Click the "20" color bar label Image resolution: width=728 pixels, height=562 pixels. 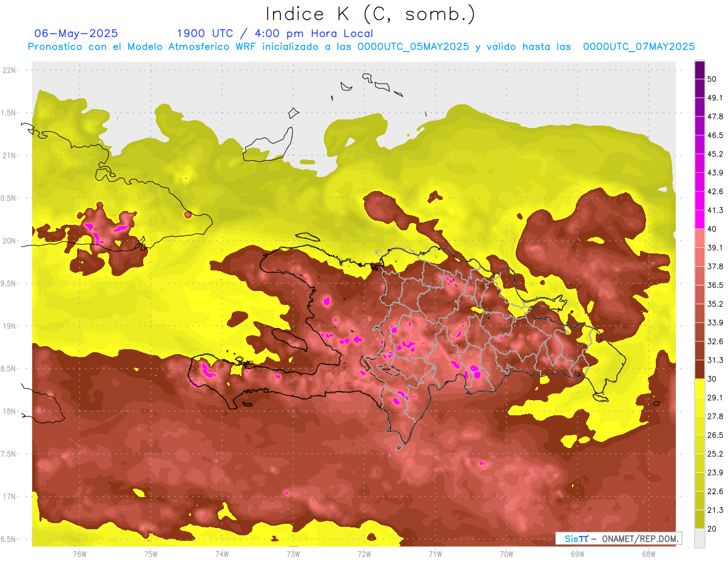click(x=712, y=529)
